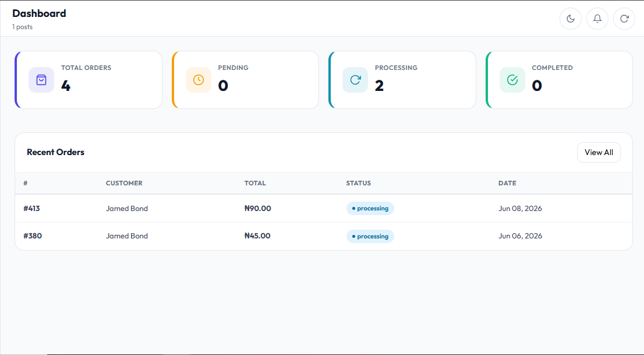Click the COMPLETED card label
Screen dimensions: 644x355
pos(552,68)
